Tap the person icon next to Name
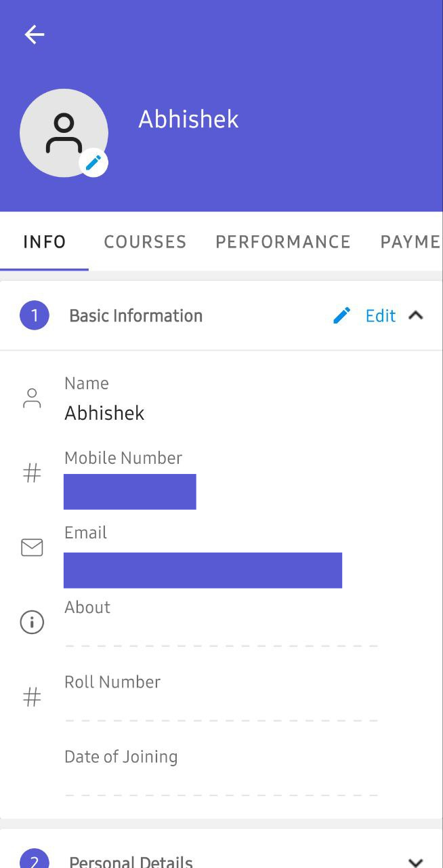The width and height of the screenshot is (443, 868). pos(32,398)
